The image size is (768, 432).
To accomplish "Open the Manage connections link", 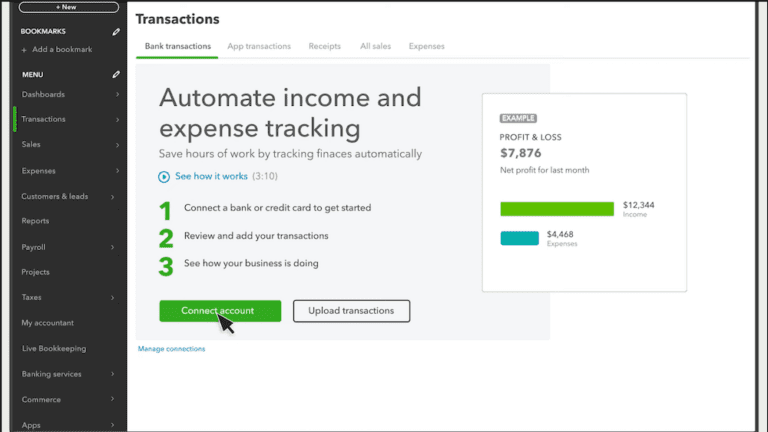I will coord(171,349).
